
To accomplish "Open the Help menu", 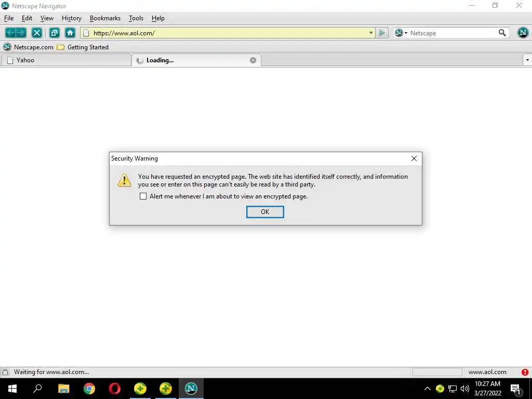I will pyautogui.click(x=158, y=18).
